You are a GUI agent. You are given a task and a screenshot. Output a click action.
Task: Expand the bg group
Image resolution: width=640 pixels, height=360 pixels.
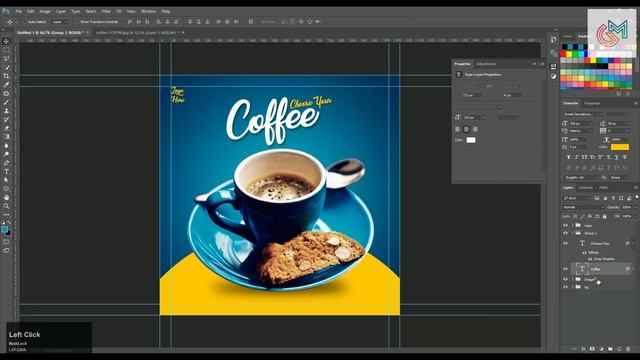pyautogui.click(x=573, y=287)
